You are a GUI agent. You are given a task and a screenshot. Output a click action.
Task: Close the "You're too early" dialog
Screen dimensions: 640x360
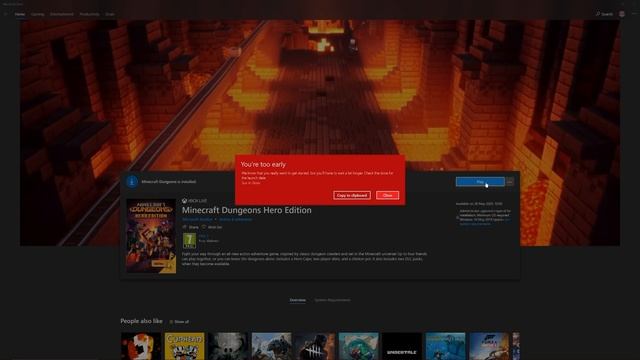point(387,195)
